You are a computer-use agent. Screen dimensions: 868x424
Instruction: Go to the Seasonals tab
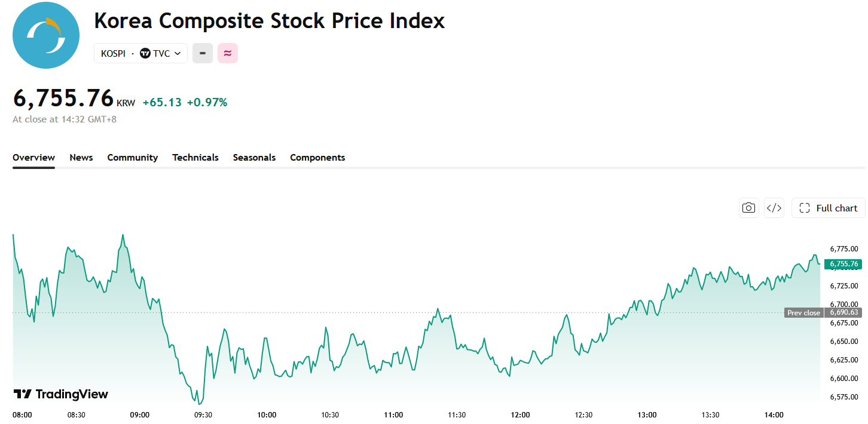pyautogui.click(x=254, y=158)
